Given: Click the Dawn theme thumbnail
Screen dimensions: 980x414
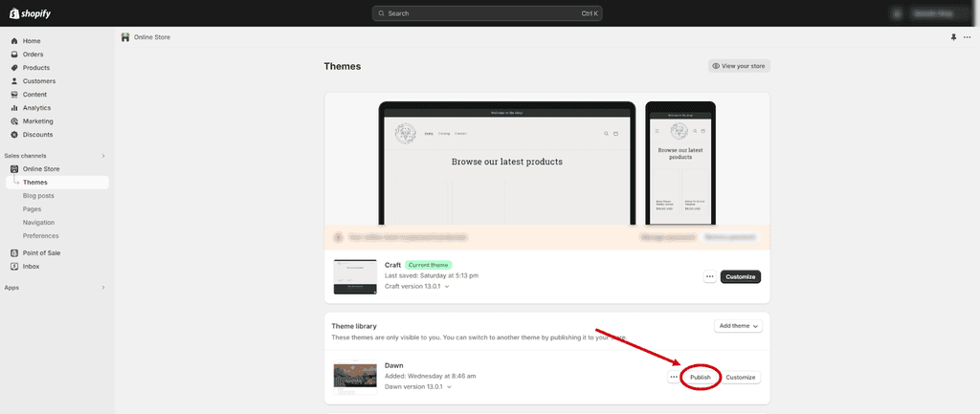Looking at the screenshot, I should 355,378.
